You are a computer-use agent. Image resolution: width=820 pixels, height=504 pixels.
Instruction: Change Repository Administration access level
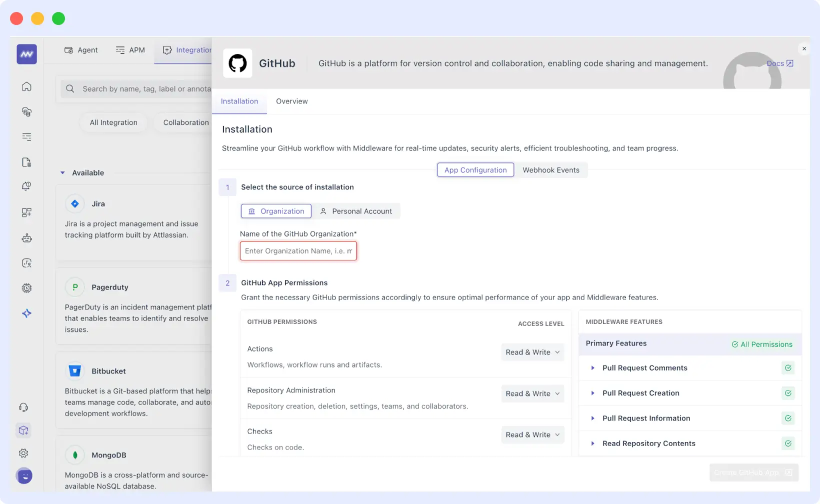point(532,393)
